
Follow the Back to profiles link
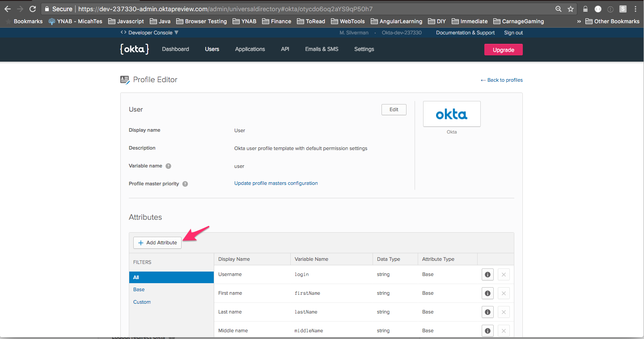point(501,80)
